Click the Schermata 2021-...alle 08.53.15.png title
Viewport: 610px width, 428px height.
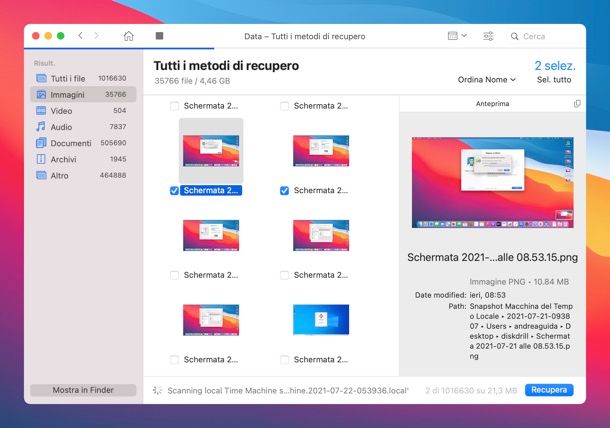click(x=493, y=257)
